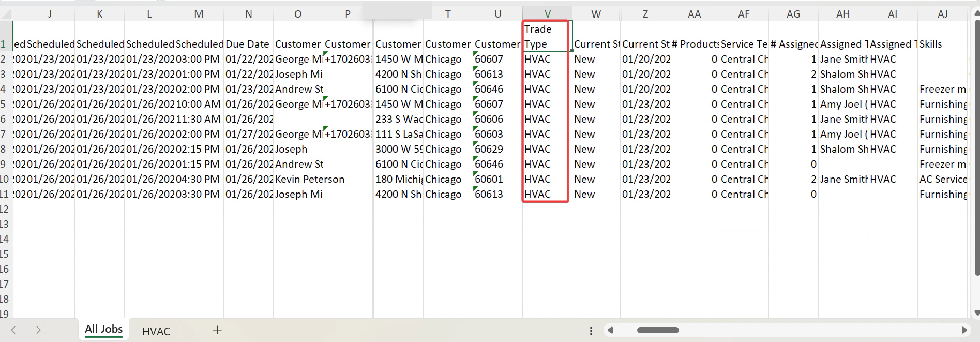980x342 pixels.
Task: Open the All Jobs sheet tab
Action: [x=103, y=330]
